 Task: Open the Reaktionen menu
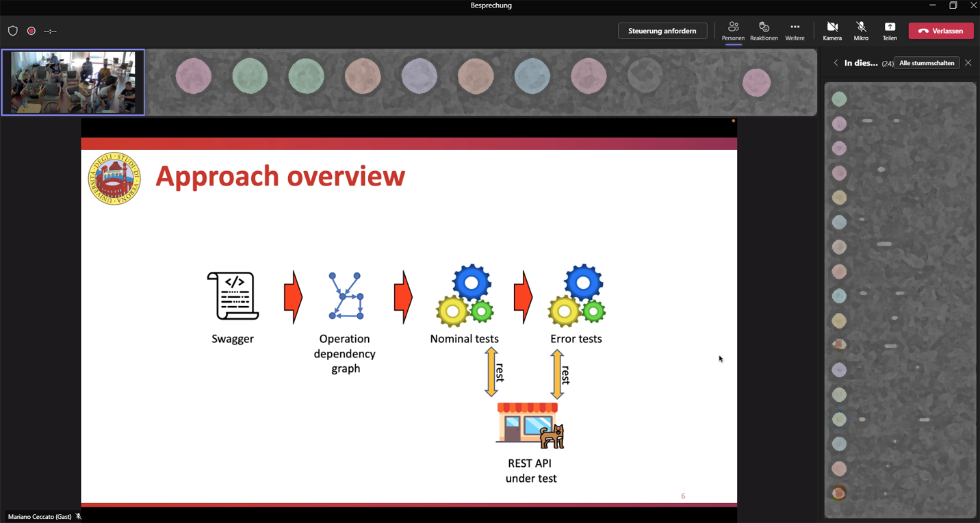(764, 30)
